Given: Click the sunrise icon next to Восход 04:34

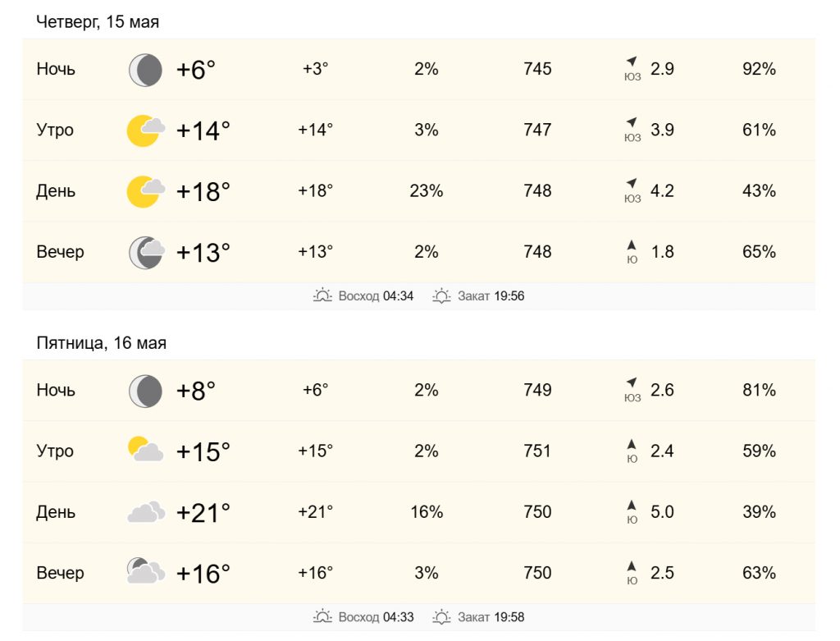Looking at the screenshot, I should tap(322, 295).
